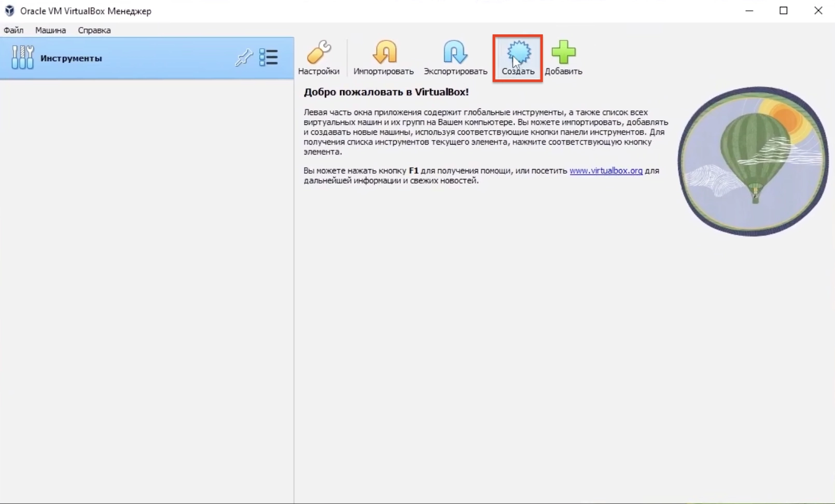Click the Инструменты tools icon on the sidebar

tap(22, 58)
